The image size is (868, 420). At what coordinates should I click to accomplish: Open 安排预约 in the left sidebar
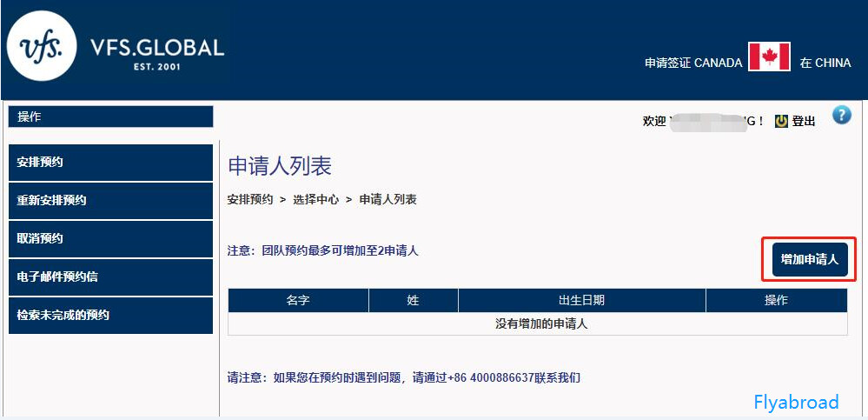click(110, 163)
